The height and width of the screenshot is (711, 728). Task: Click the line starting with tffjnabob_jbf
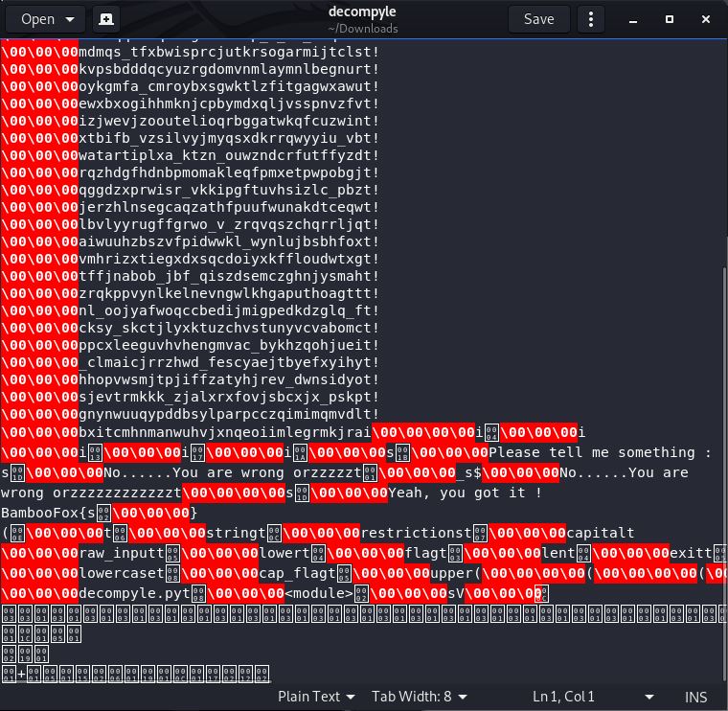click(x=190, y=276)
